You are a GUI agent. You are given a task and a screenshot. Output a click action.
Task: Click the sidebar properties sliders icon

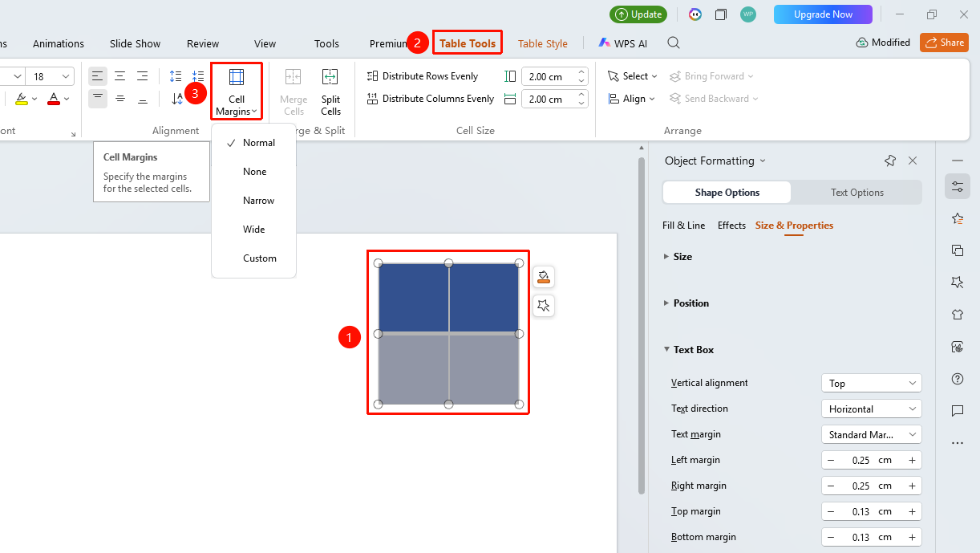pyautogui.click(x=957, y=186)
